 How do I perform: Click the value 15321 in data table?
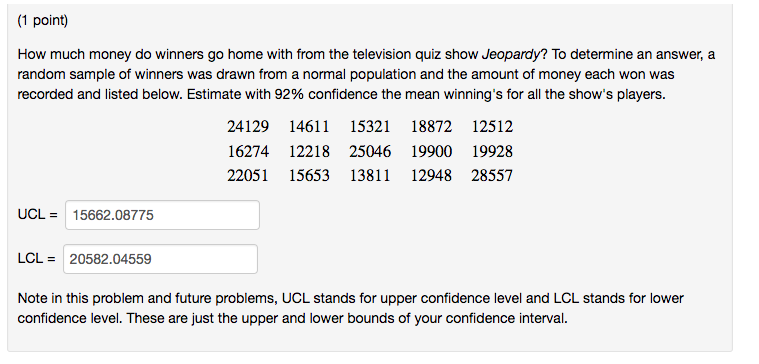(370, 127)
